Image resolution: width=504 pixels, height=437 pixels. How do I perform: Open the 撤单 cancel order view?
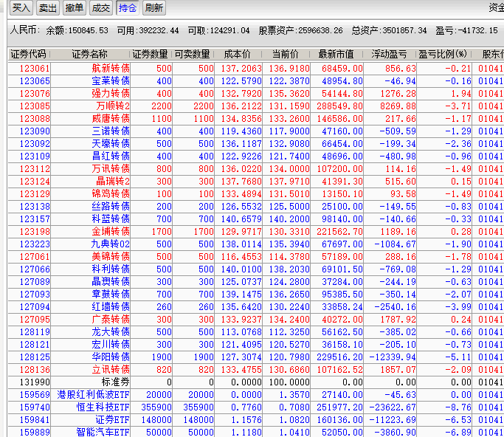pyautogui.click(x=74, y=8)
